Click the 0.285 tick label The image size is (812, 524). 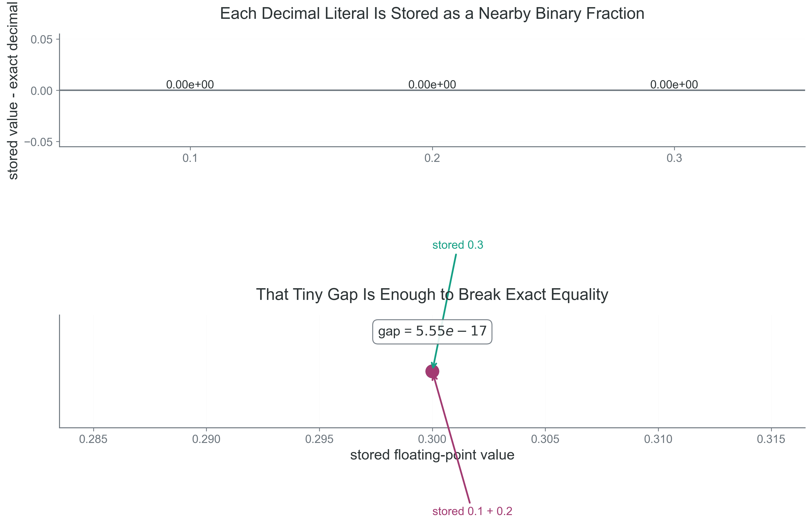(93, 439)
